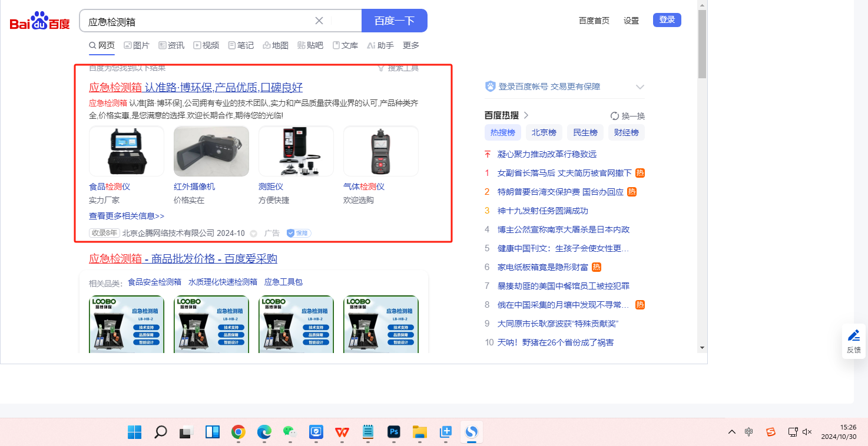Click the Sogou input method tray icon
This screenshot has height=446, width=868.
[x=771, y=432]
